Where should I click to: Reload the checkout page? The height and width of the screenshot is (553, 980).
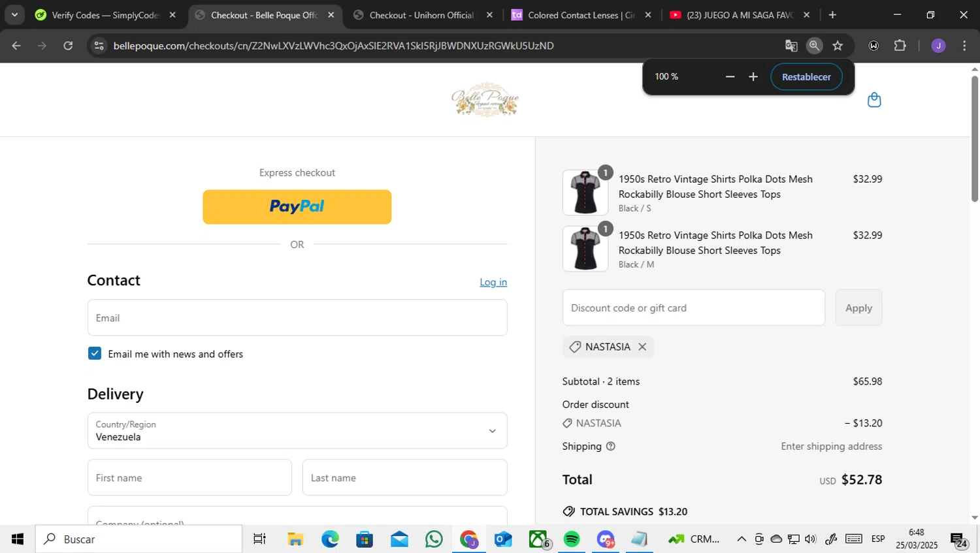68,46
